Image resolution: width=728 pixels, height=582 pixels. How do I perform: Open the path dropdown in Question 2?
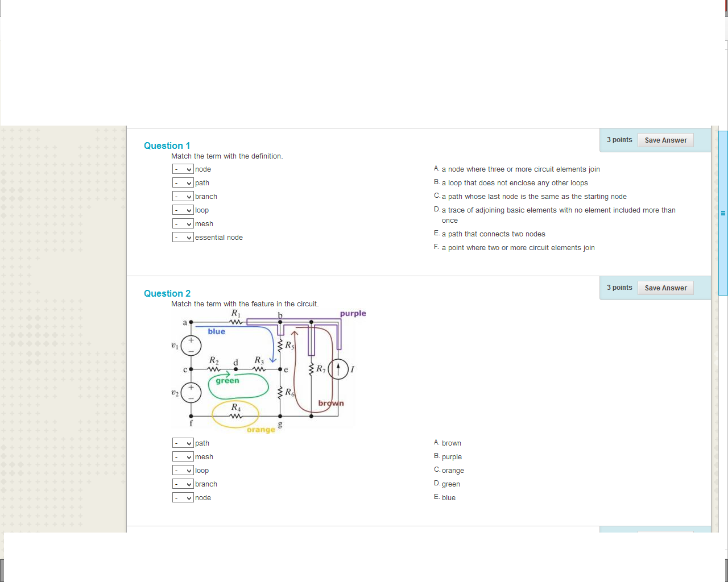click(x=182, y=443)
